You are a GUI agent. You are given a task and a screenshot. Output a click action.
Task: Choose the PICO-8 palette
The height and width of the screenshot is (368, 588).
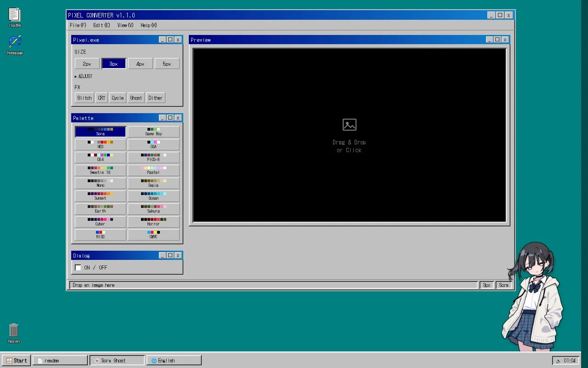(x=153, y=157)
